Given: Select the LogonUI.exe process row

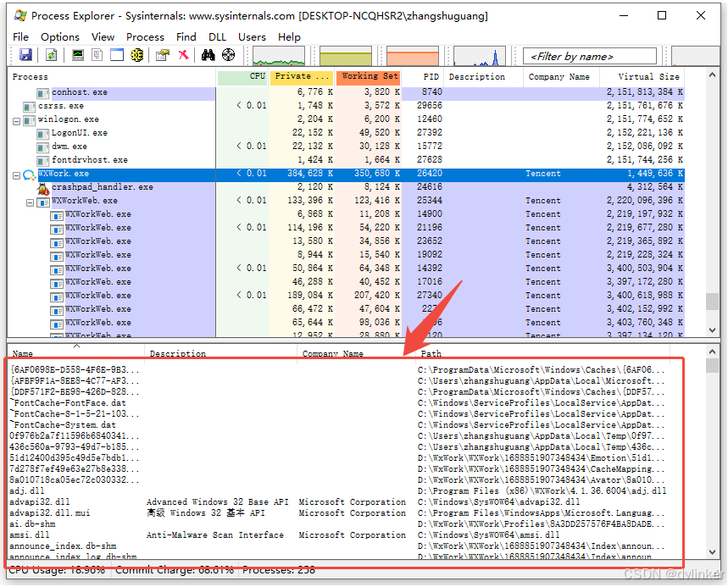Looking at the screenshot, I should pyautogui.click(x=346, y=133).
